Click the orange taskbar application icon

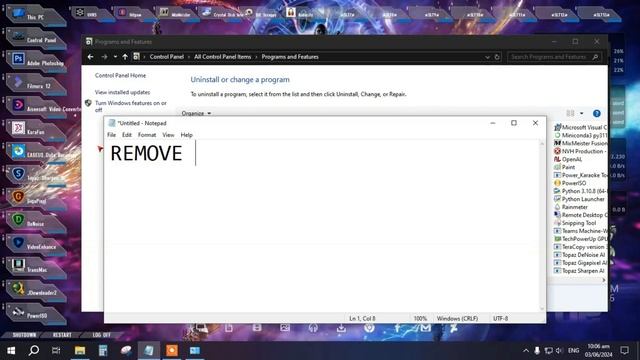point(172,350)
